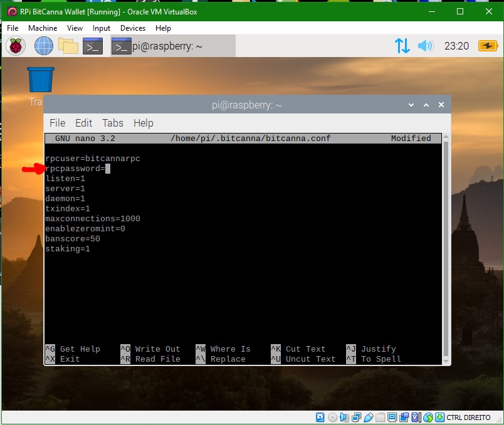Click VirtualBox optical disc status icon
This screenshot has height=425, width=504.
coord(333,417)
